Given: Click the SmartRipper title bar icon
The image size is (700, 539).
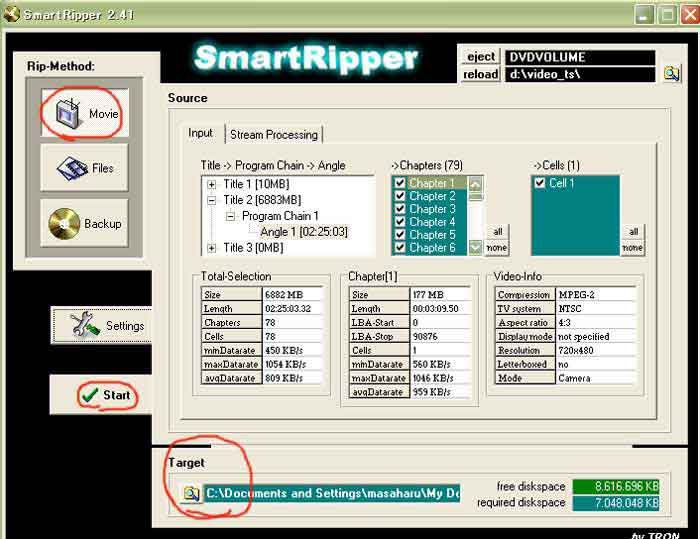Looking at the screenshot, I should (x=11, y=14).
